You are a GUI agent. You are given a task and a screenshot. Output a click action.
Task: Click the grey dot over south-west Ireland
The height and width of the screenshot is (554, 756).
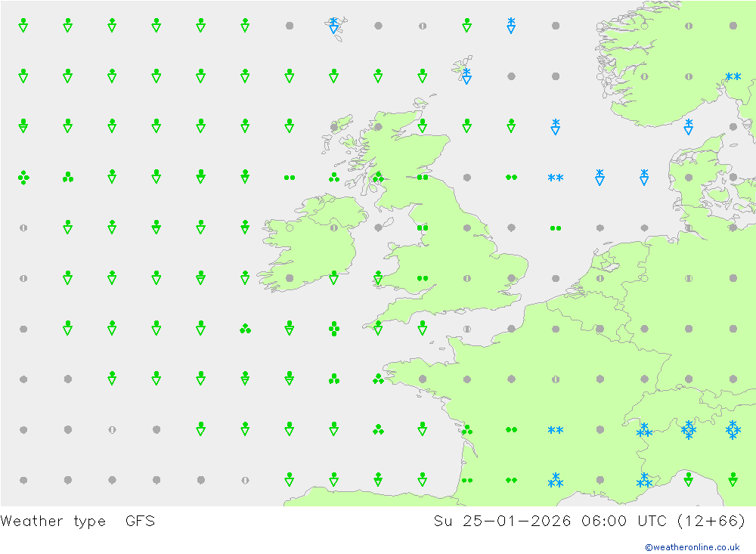point(290,278)
